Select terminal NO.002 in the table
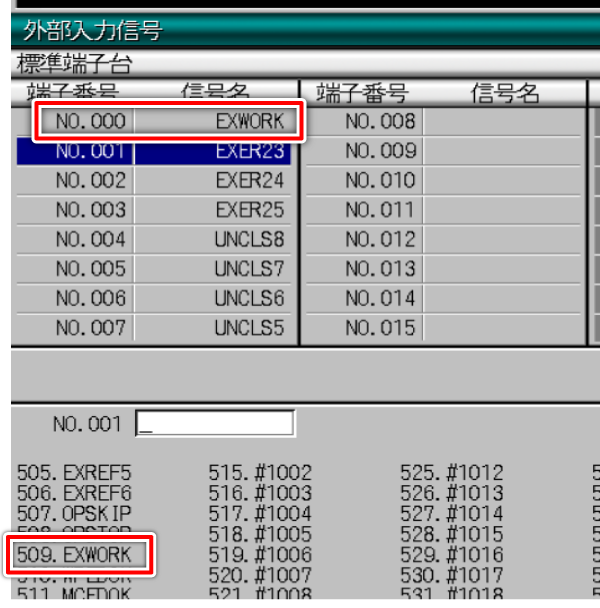The height and width of the screenshot is (608, 600). click(90, 181)
